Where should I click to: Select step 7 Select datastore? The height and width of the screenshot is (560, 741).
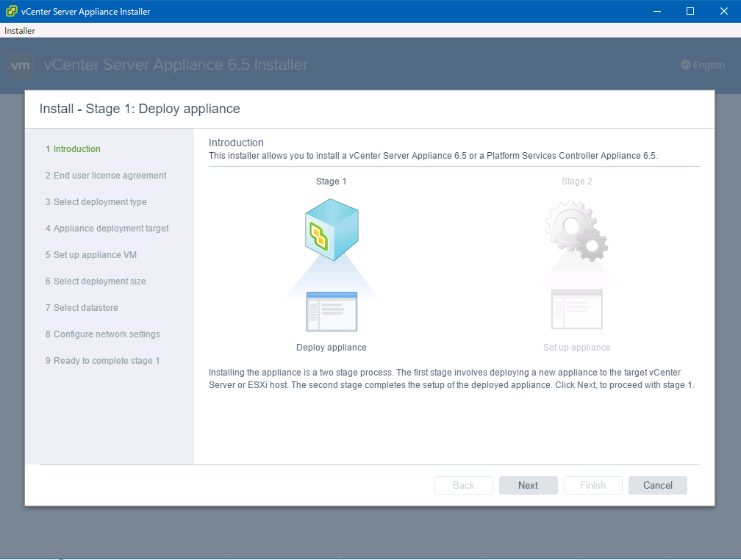coord(82,308)
